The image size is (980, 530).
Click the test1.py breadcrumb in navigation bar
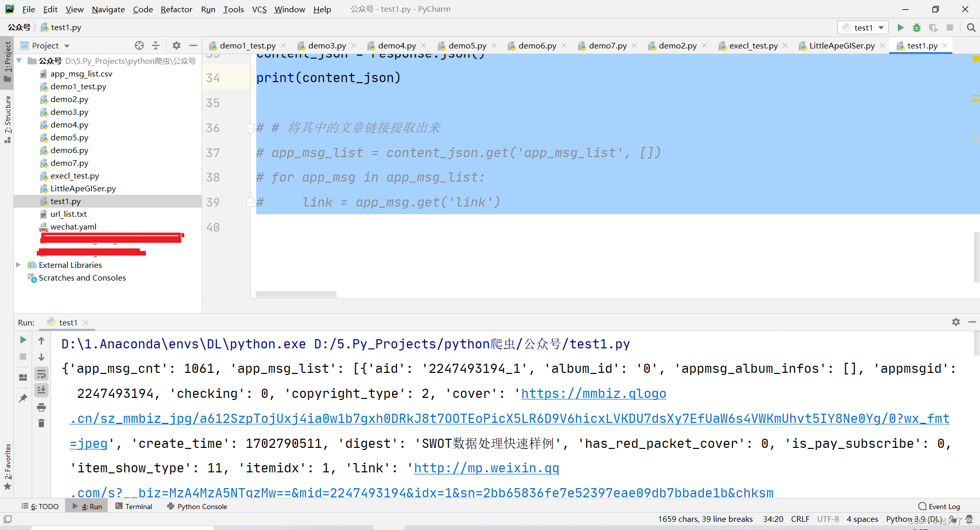coord(61,28)
